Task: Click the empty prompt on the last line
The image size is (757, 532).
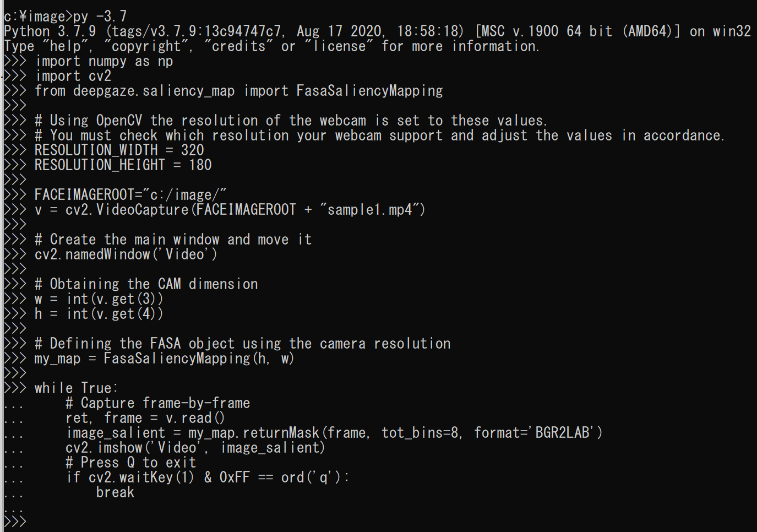Action: (33, 522)
